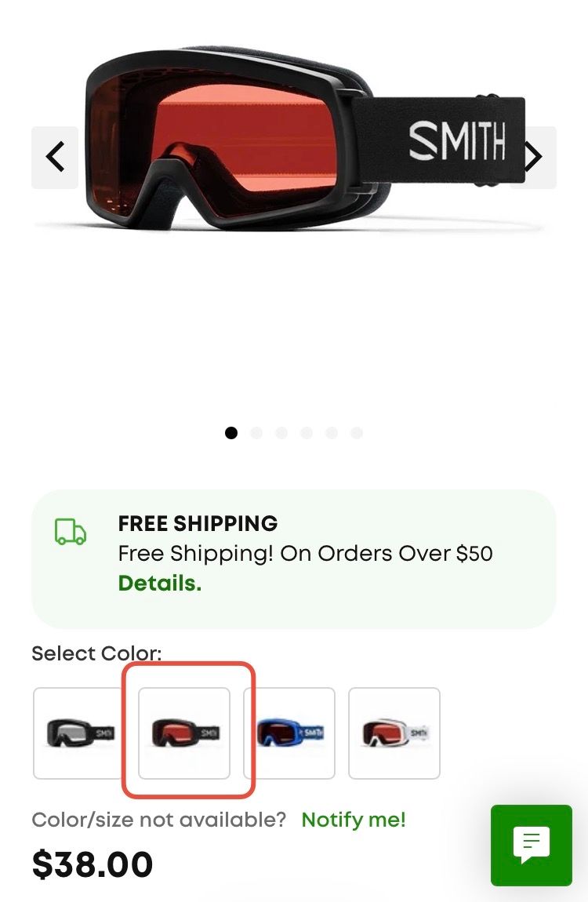The width and height of the screenshot is (588, 902).
Task: Select the black clear-lens goggle color
Action: click(x=78, y=733)
